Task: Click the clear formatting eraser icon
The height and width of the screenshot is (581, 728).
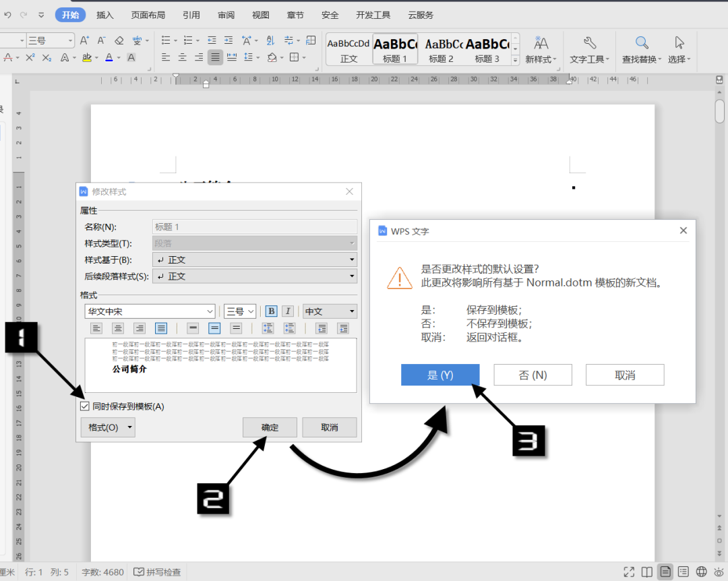Action: pos(119,40)
